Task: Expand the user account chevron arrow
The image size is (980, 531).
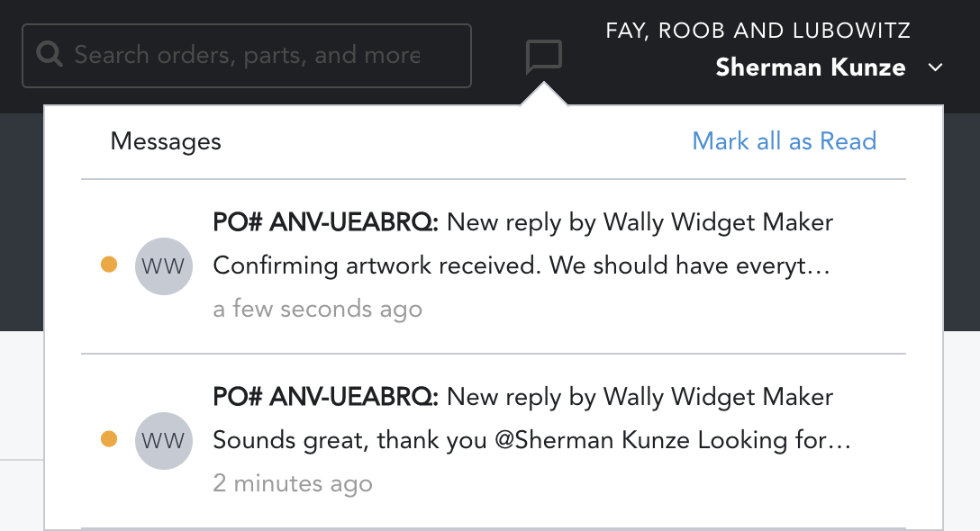Action: pos(935,67)
